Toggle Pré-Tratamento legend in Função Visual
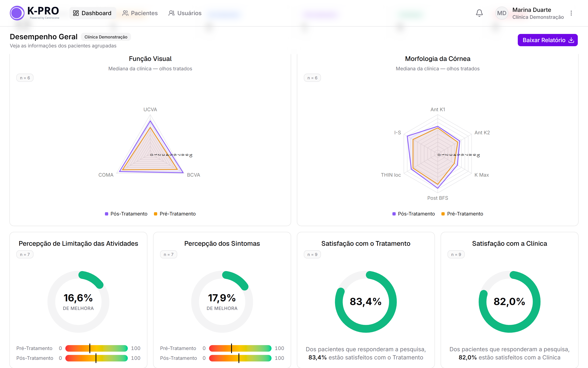 175,214
